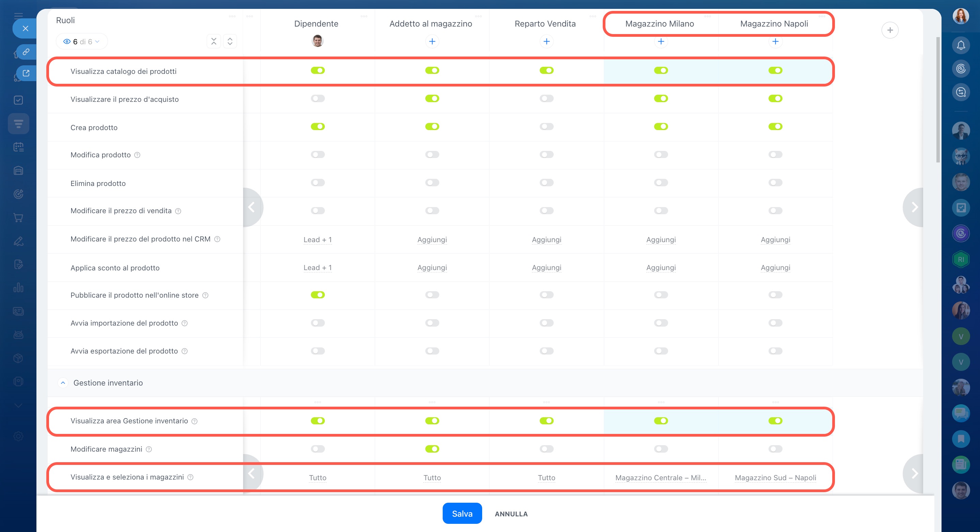Disable Crea prodotto for Dipendente
This screenshot has width=980, height=532.
[x=318, y=127]
